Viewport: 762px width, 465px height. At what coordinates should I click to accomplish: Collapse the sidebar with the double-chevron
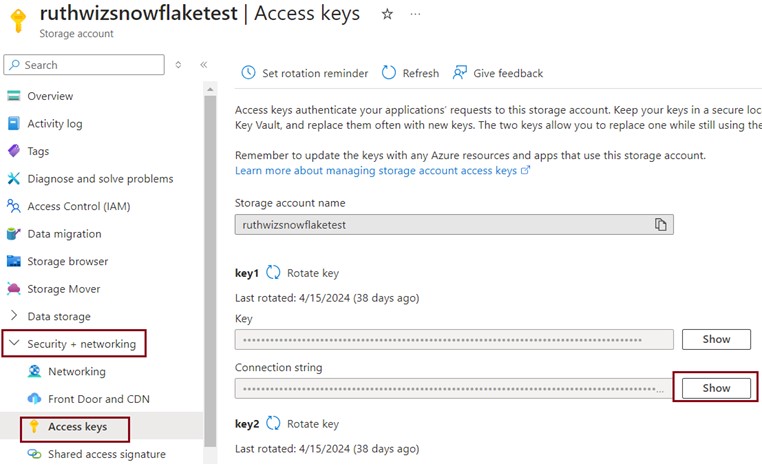tap(203, 65)
